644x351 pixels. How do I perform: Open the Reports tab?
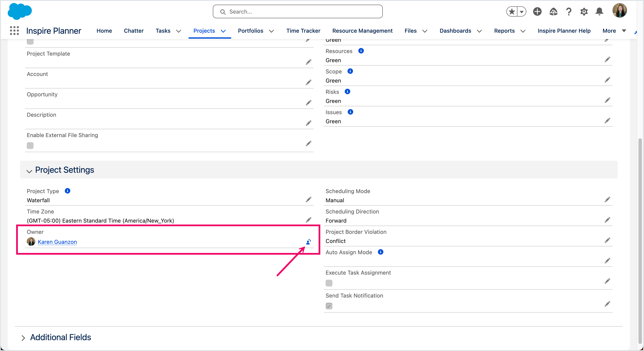pos(504,31)
